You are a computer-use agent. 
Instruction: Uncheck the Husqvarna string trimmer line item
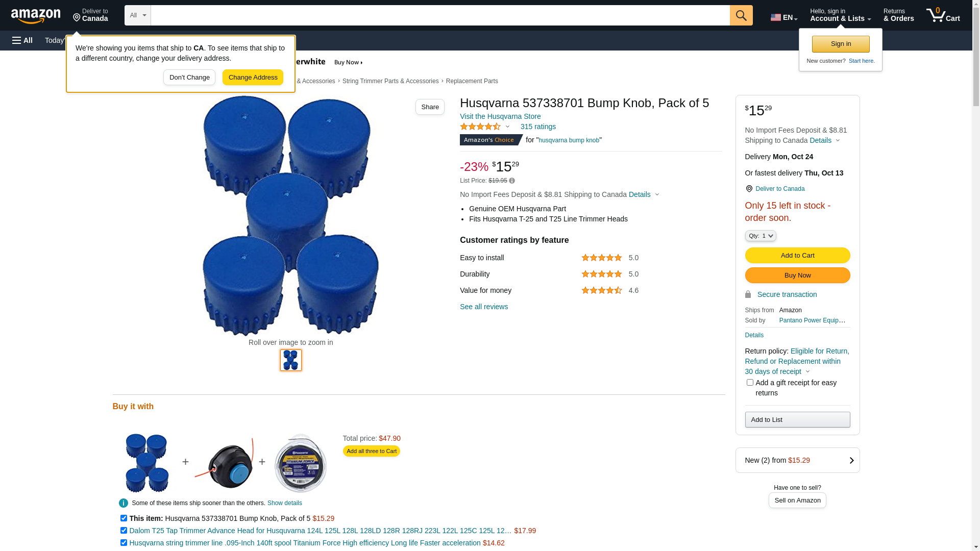coord(124,543)
